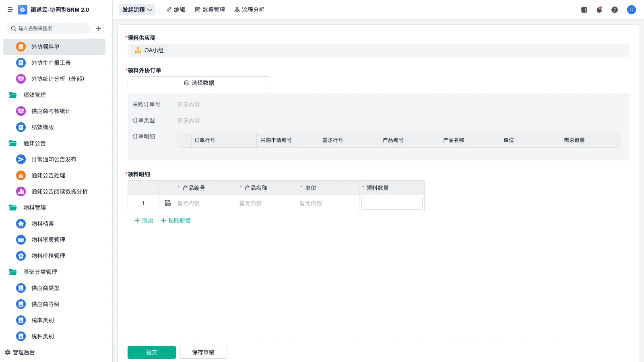Screen dimensions: 644x362
Task: Select 物料档案 in the sidebar
Action: coord(54,224)
